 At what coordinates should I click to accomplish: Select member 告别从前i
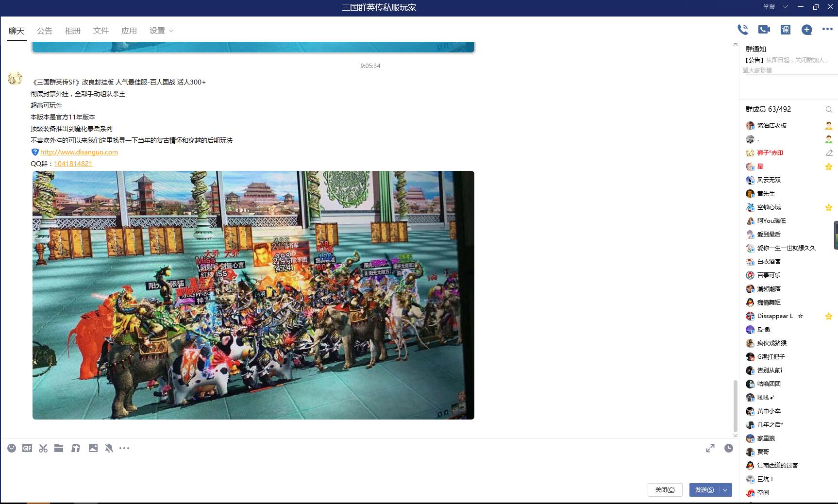[x=770, y=370]
